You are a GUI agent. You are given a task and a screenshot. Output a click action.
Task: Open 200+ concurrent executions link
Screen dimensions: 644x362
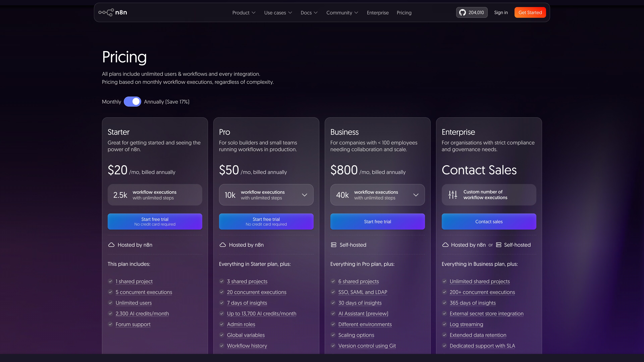coord(482,292)
